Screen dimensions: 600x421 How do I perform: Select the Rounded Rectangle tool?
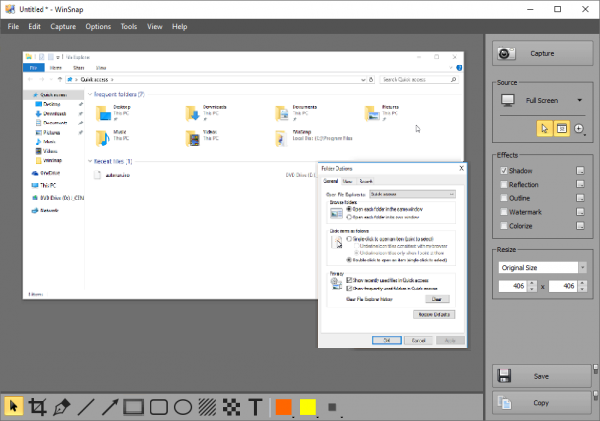coord(158,407)
